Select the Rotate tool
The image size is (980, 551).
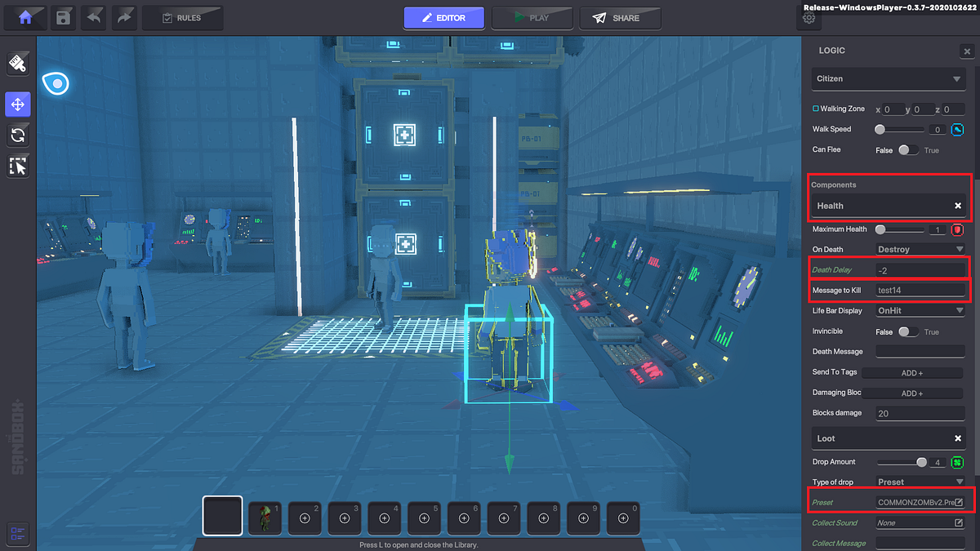tap(18, 135)
